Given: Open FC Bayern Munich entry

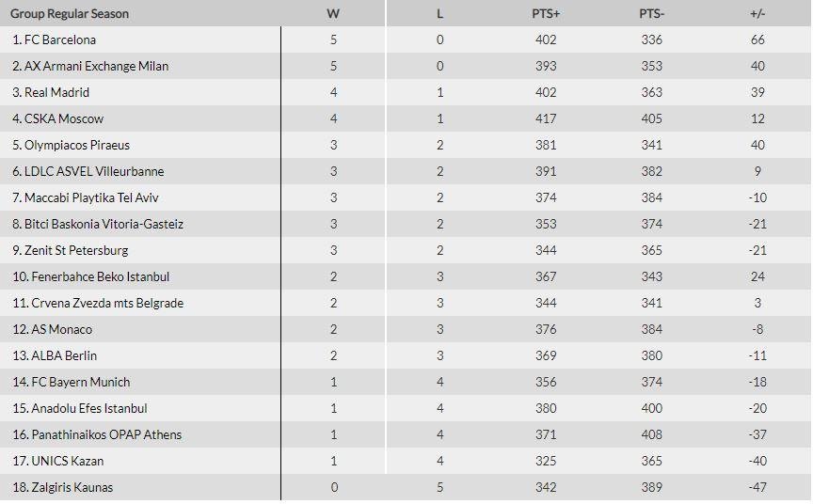Looking at the screenshot, I should [x=81, y=383].
